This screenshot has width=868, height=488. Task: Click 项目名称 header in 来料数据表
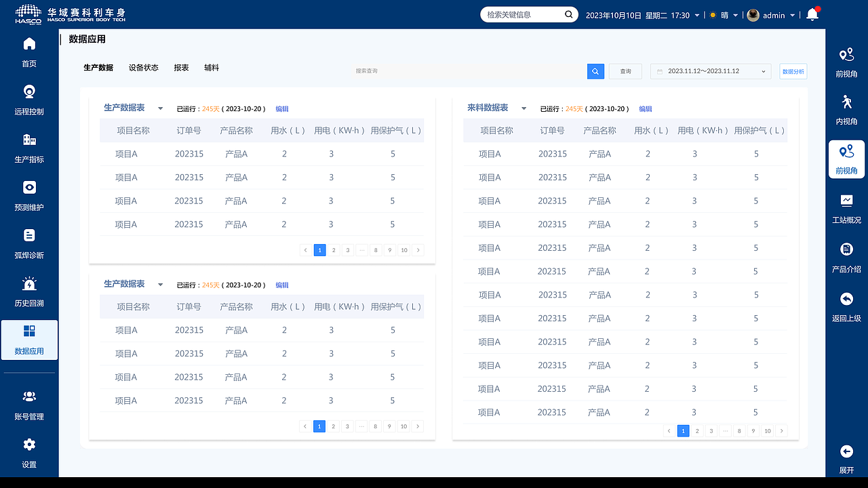point(497,131)
